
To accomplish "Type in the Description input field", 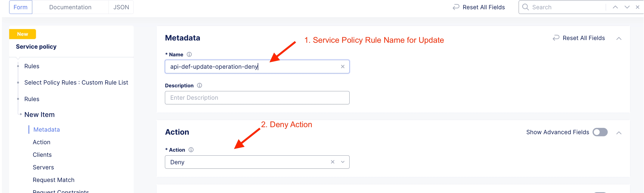I will pyautogui.click(x=257, y=98).
